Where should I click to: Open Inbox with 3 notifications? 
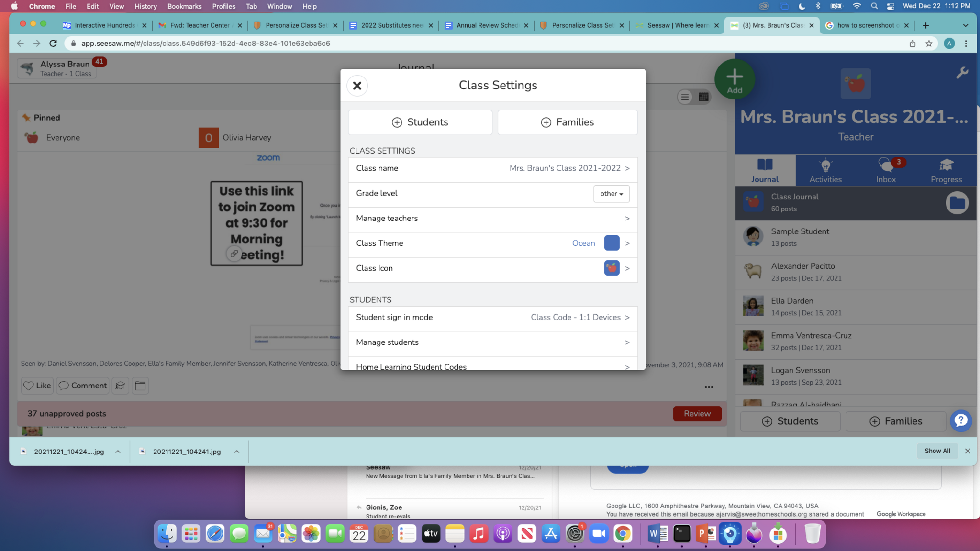coord(886,170)
